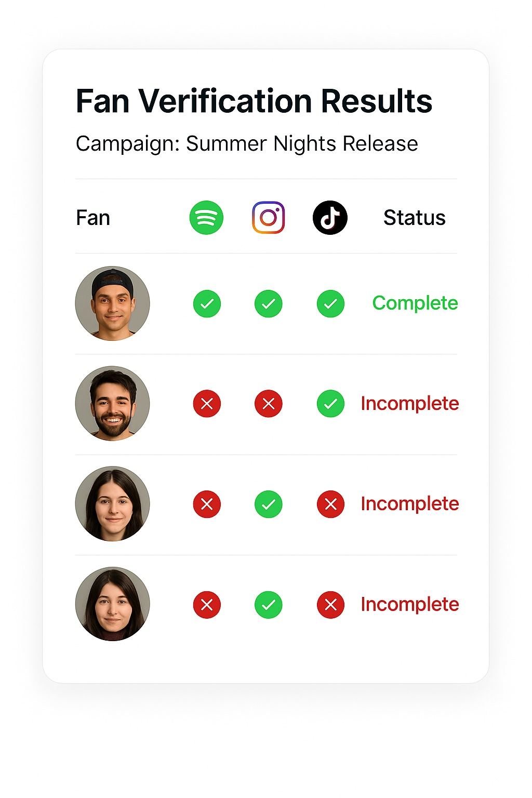Screen dimensions: 532x798
Task: Expand the bottom fan's verification details
Action: pos(409,605)
